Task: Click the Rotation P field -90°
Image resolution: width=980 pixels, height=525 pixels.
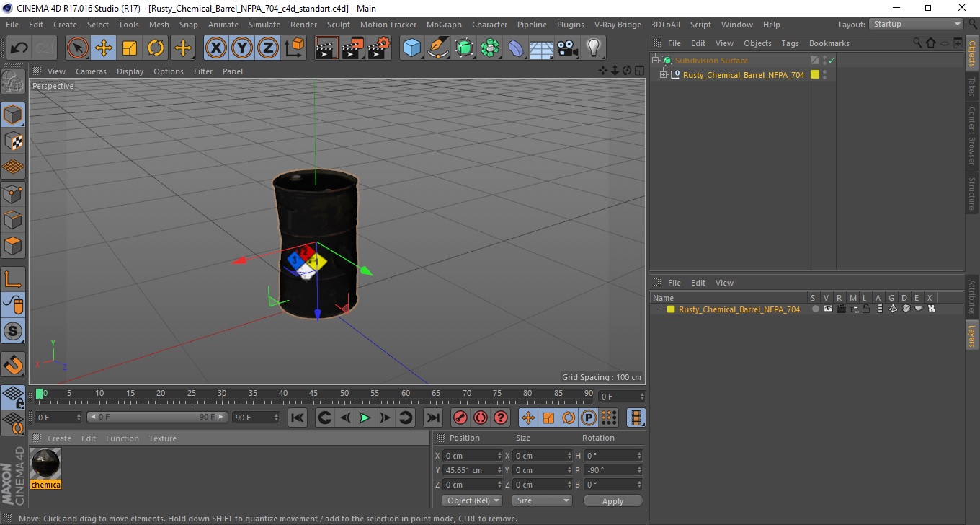Action: click(x=612, y=470)
